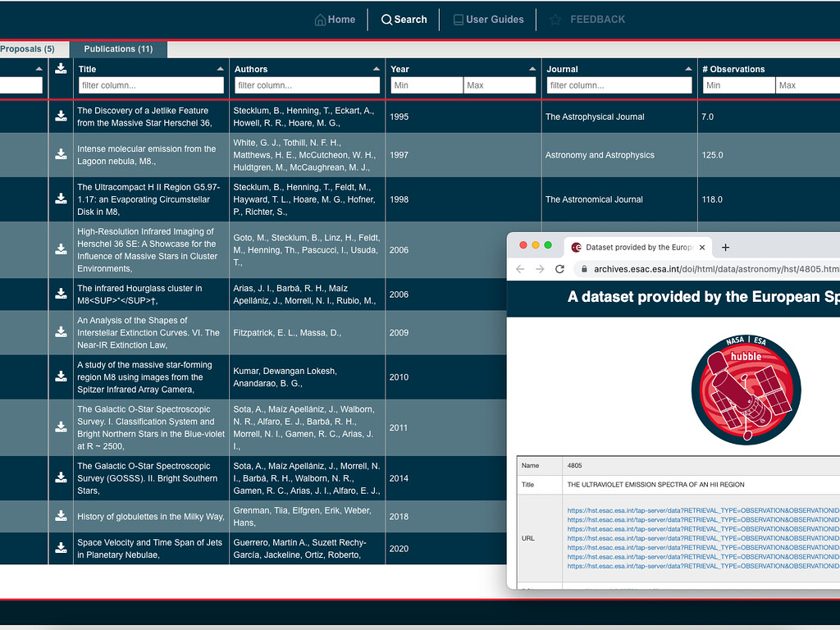This screenshot has height=630, width=840.
Task: Sort table by Year column arrow
Action: click(x=532, y=69)
